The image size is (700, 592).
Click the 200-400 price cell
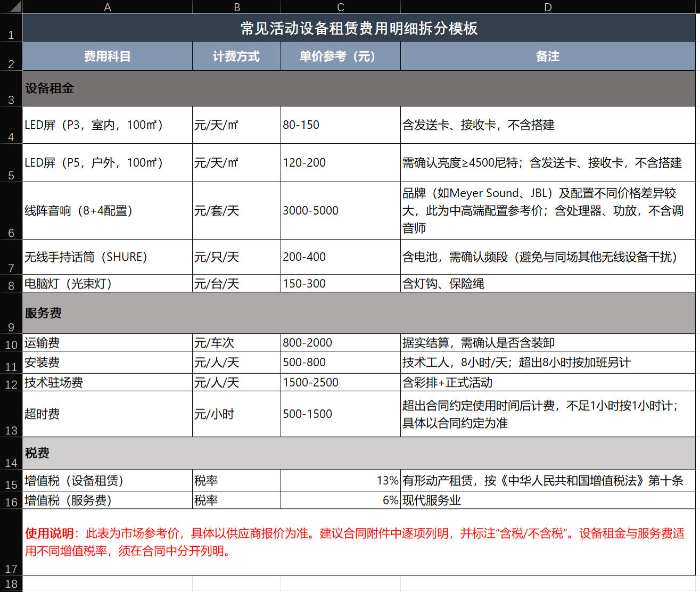[341, 257]
